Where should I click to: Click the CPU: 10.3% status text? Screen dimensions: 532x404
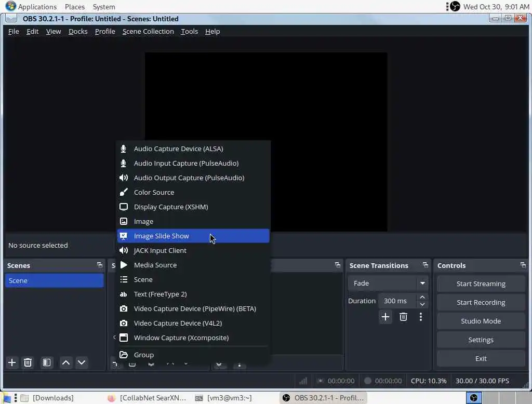pyautogui.click(x=429, y=381)
